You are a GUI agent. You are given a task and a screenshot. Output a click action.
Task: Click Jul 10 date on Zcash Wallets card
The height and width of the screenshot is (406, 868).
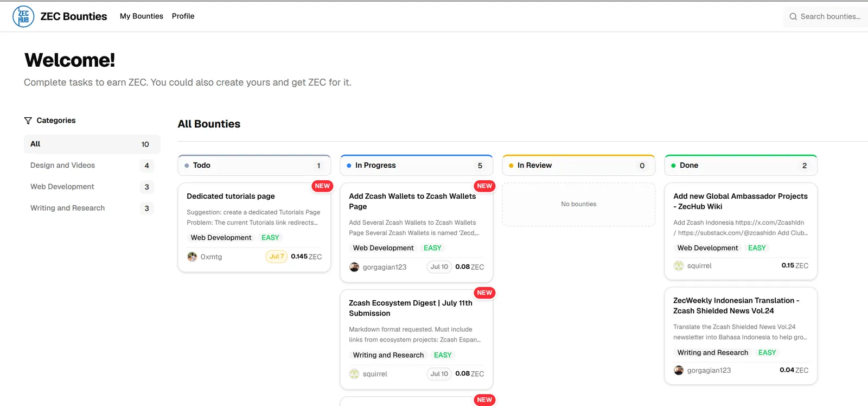point(439,267)
